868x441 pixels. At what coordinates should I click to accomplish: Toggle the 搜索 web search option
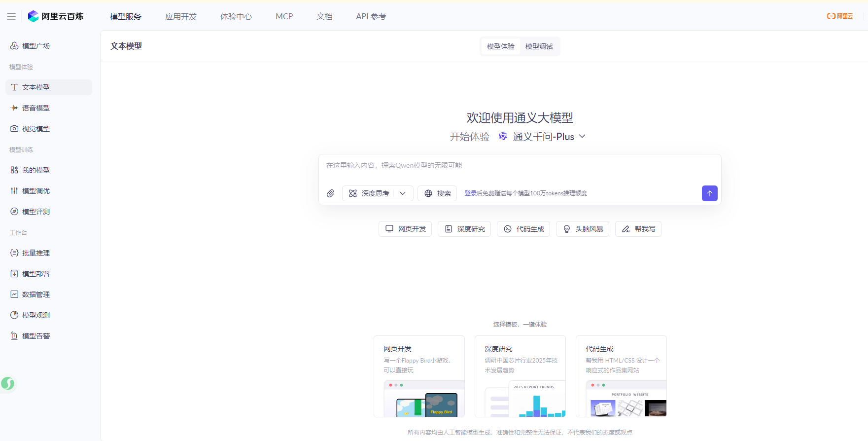[437, 193]
